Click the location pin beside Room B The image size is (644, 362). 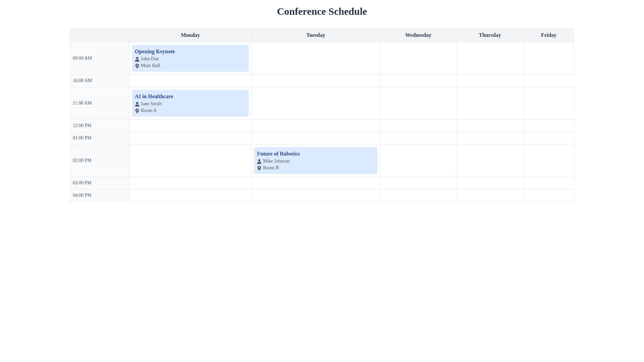coord(259,168)
